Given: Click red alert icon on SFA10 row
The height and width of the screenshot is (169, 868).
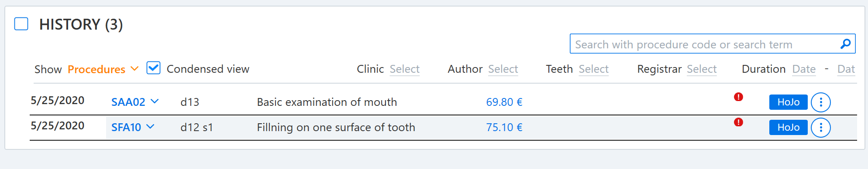Looking at the screenshot, I should coord(738,122).
